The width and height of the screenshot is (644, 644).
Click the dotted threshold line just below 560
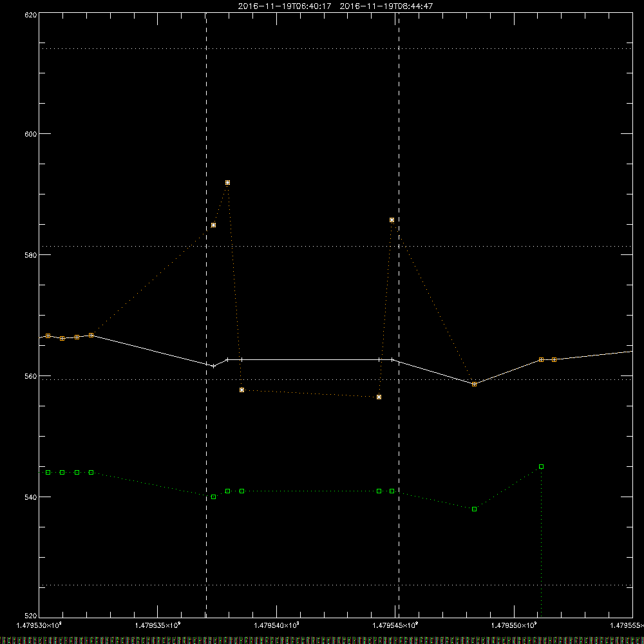click(x=336, y=379)
